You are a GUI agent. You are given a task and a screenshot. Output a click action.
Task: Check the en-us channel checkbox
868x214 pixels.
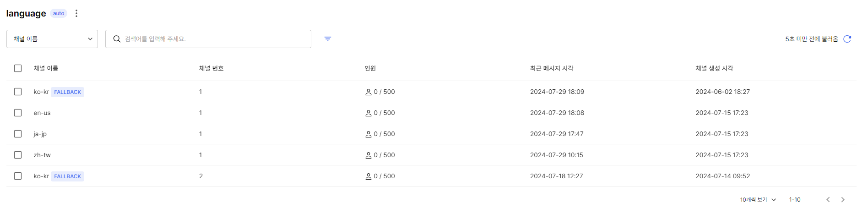pyautogui.click(x=18, y=113)
